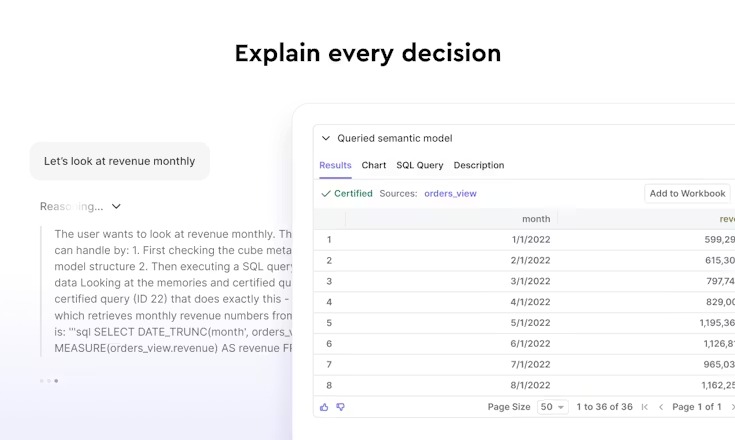
Task: Go to first page icon
Action: tap(645, 407)
